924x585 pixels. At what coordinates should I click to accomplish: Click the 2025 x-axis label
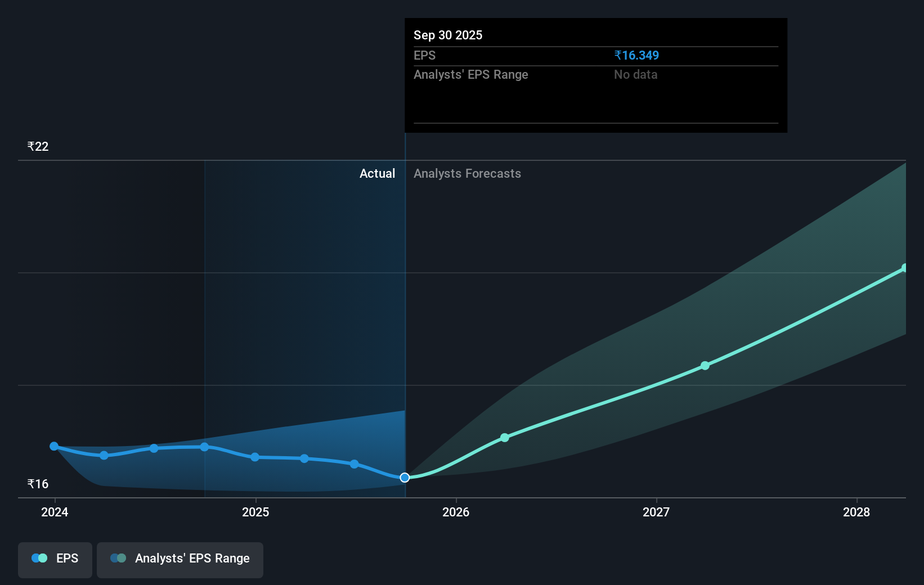255,512
